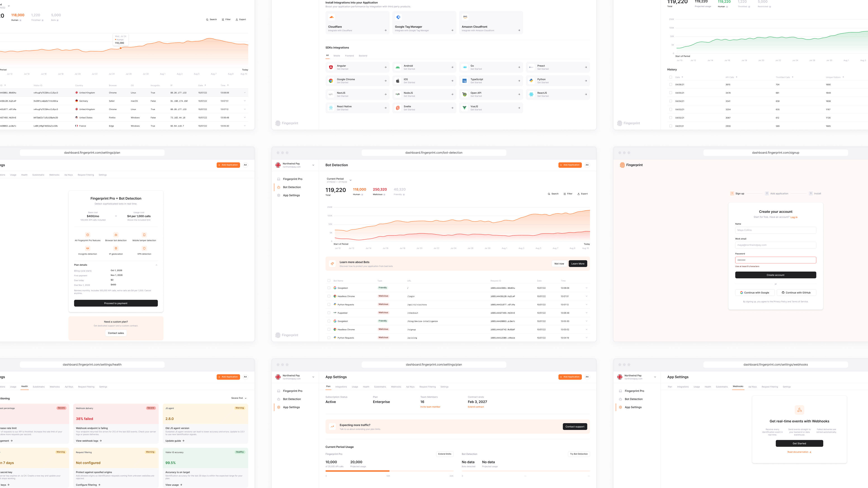The image size is (868, 488).
Task: Tick checkbox for /login Headless Chrome row
Action: (329, 296)
